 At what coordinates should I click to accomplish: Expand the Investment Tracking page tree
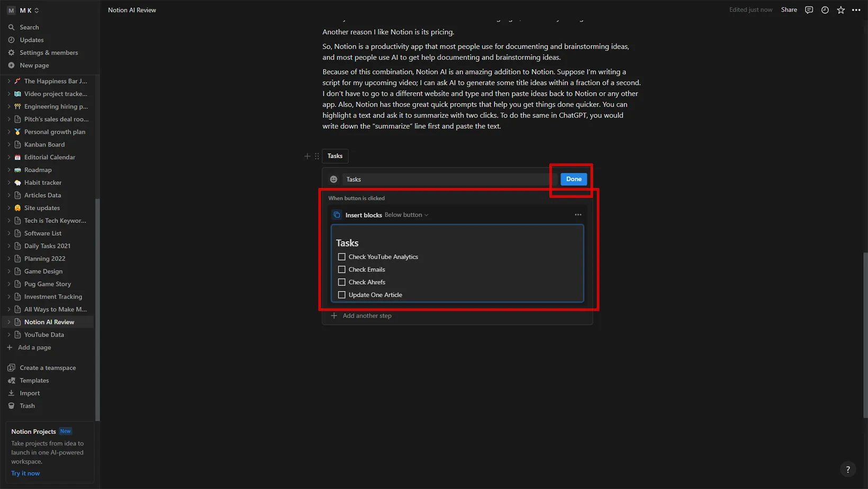[9, 297]
